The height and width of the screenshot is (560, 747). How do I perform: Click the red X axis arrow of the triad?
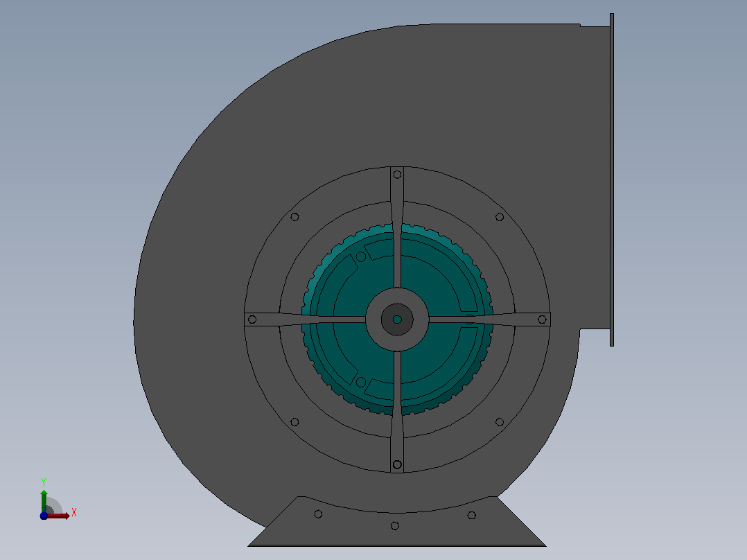(58, 516)
